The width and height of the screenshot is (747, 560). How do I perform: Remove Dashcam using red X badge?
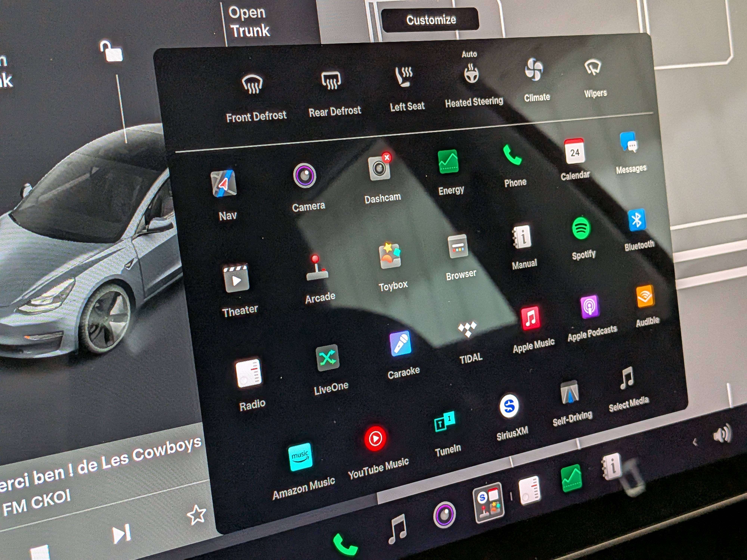[387, 157]
